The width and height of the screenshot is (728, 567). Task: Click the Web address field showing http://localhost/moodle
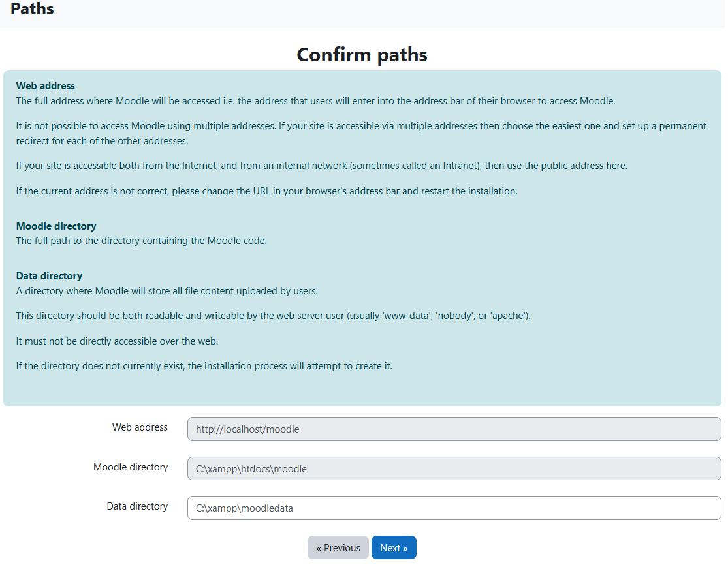click(454, 429)
